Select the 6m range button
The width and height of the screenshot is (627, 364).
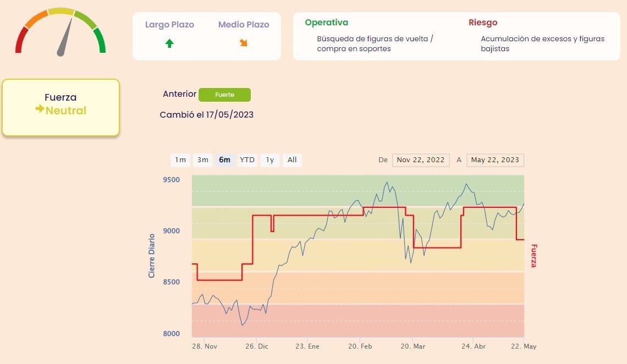pos(224,160)
